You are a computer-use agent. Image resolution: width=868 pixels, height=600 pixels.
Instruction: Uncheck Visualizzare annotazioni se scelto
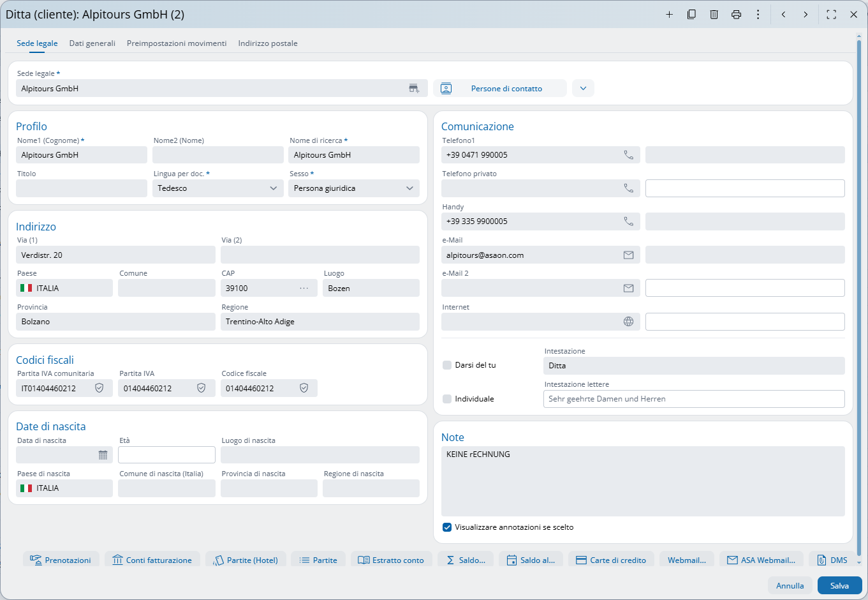coord(447,527)
